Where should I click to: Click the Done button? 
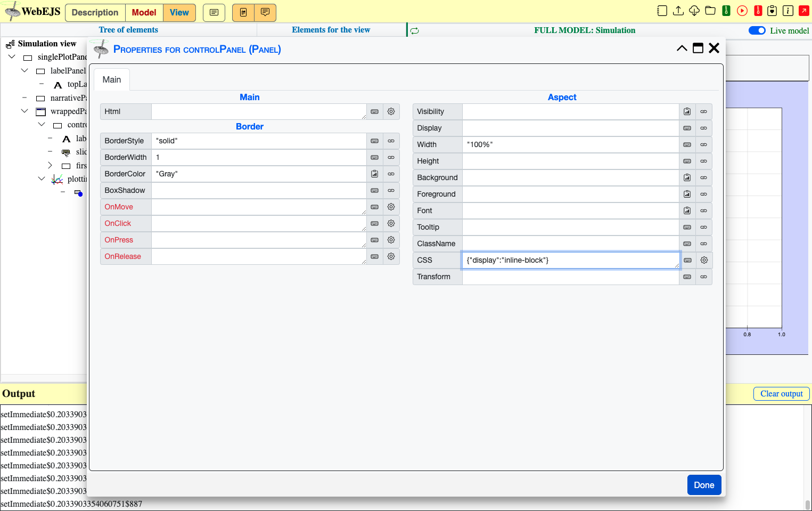[x=704, y=485]
